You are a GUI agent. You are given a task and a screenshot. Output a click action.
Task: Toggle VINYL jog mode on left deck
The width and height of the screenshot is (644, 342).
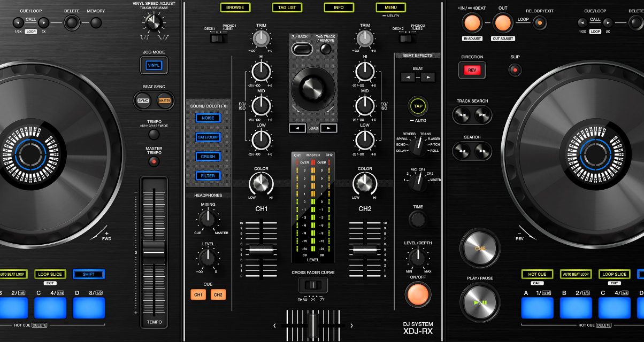coord(154,65)
